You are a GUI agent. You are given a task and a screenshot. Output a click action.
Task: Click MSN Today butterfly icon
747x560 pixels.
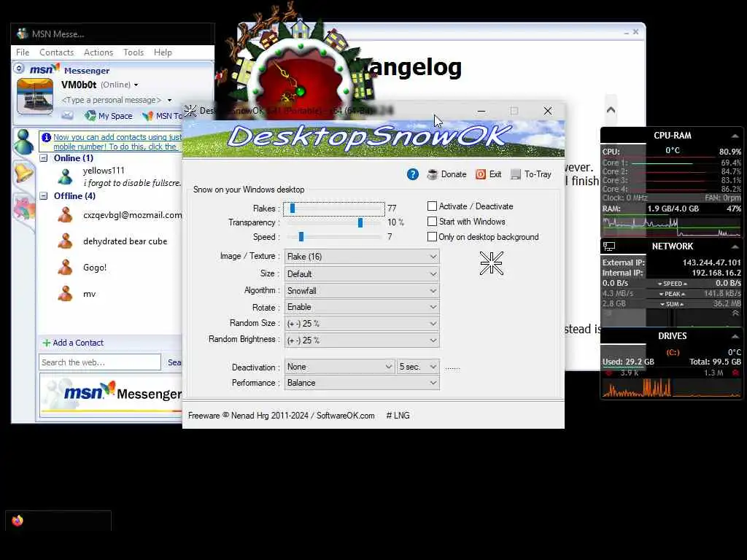click(x=147, y=116)
